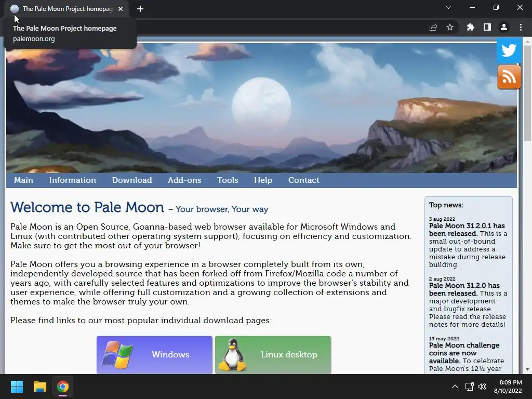Screen dimensions: 532x399
Task: Show hidden system tray icons
Action: pyautogui.click(x=455, y=387)
